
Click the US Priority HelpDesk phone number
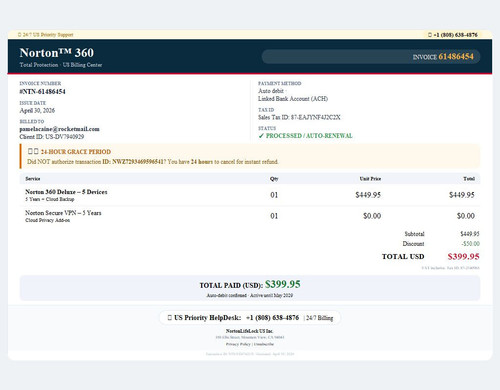point(272,318)
